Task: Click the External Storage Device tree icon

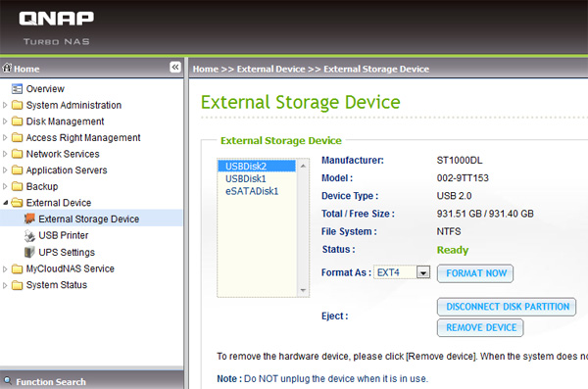Action: pos(29,219)
